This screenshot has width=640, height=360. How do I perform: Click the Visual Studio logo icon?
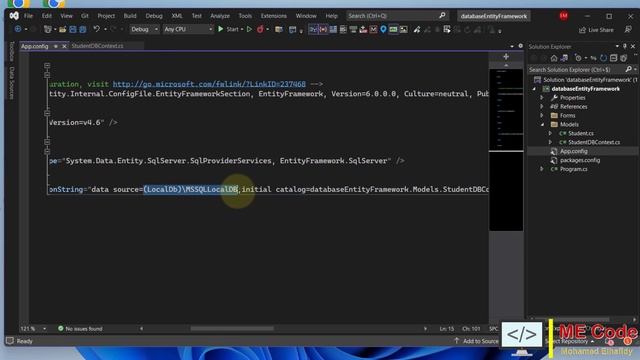pos(14,16)
